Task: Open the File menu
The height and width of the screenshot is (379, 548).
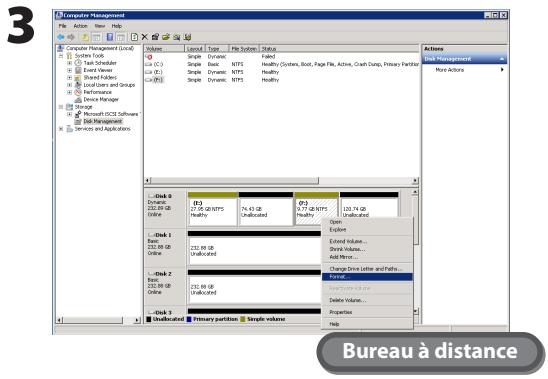Action: pyautogui.click(x=62, y=26)
